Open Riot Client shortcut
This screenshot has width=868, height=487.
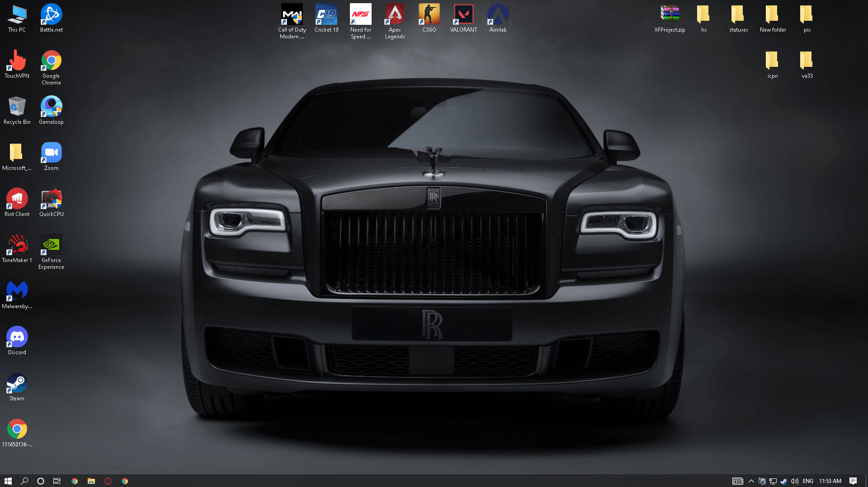17,203
